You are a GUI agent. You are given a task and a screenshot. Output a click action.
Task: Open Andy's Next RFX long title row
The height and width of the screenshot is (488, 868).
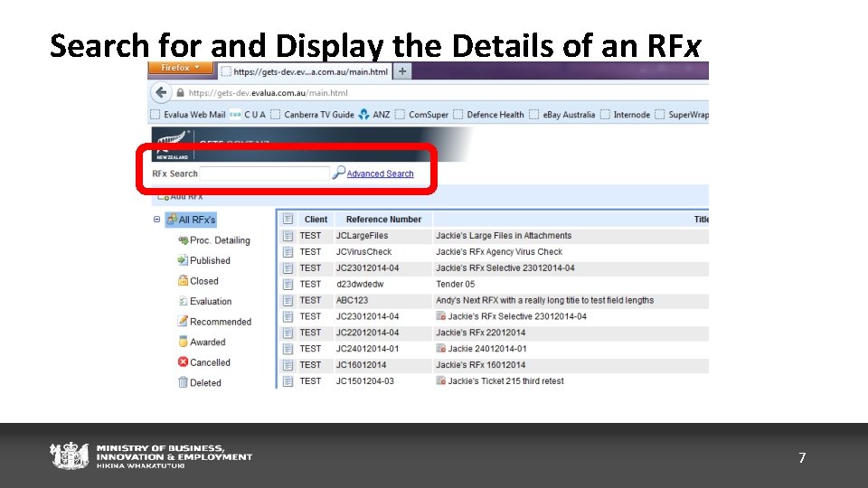pos(544,300)
